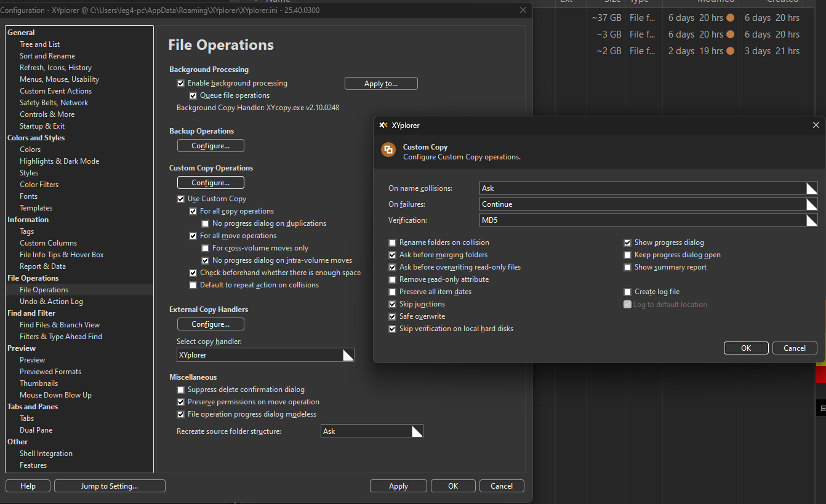Click OK in Custom Copy dialog
The width and height of the screenshot is (826, 504).
point(746,348)
